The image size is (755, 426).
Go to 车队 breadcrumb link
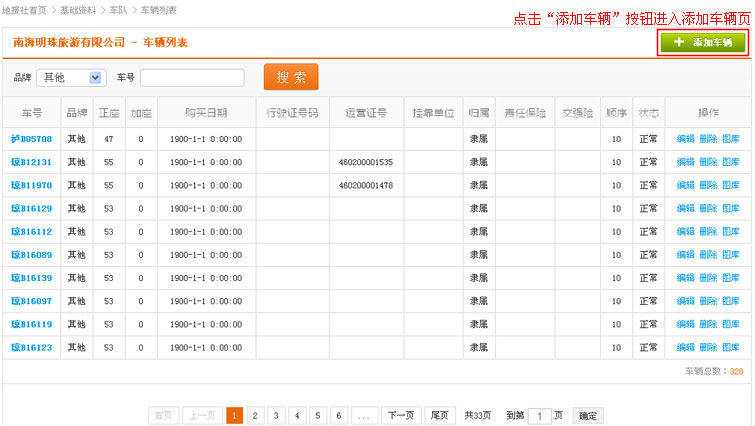(x=118, y=9)
